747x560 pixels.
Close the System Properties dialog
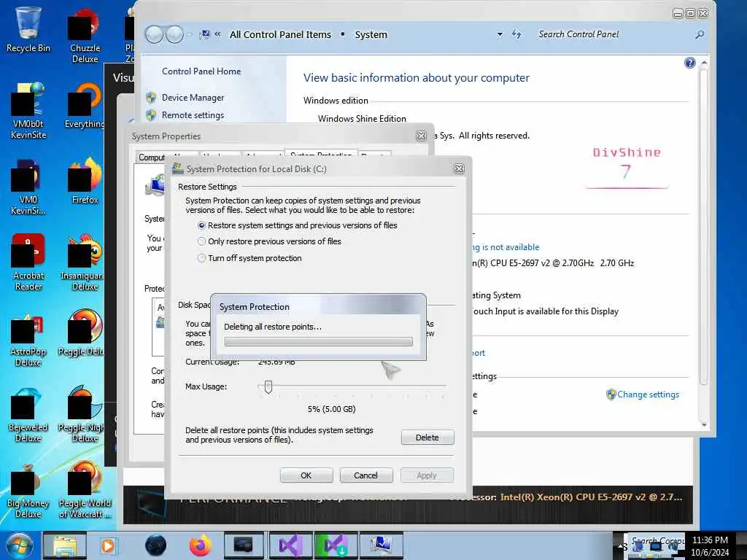421,136
